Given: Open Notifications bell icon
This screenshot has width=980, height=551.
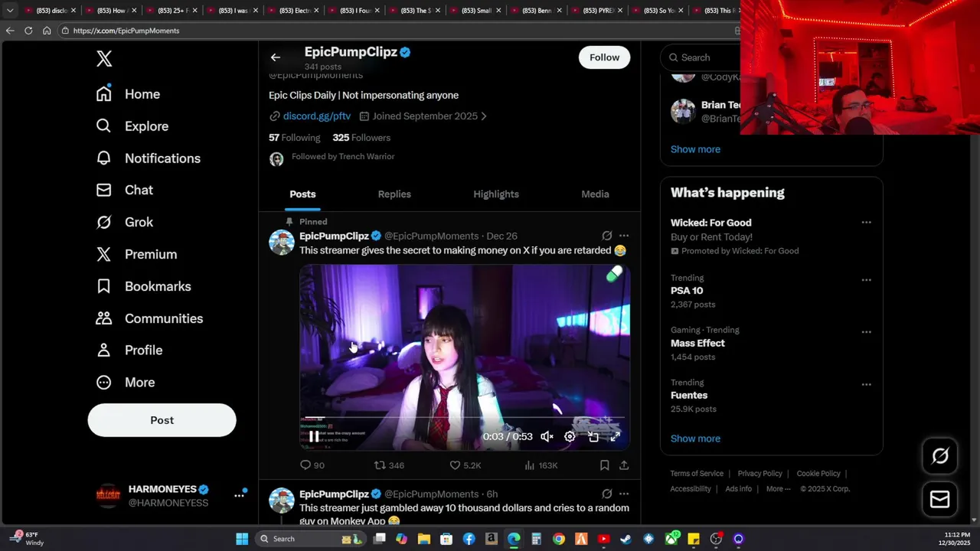Looking at the screenshot, I should tap(104, 158).
